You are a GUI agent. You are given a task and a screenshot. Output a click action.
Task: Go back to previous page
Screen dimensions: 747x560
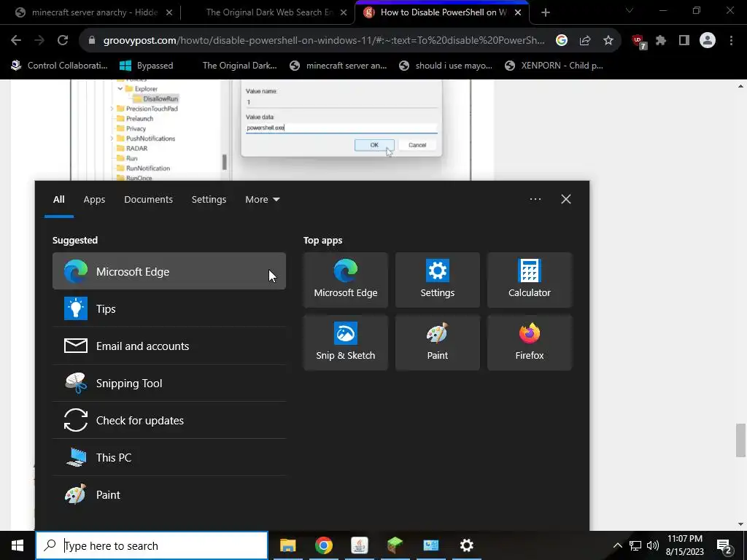coord(16,41)
